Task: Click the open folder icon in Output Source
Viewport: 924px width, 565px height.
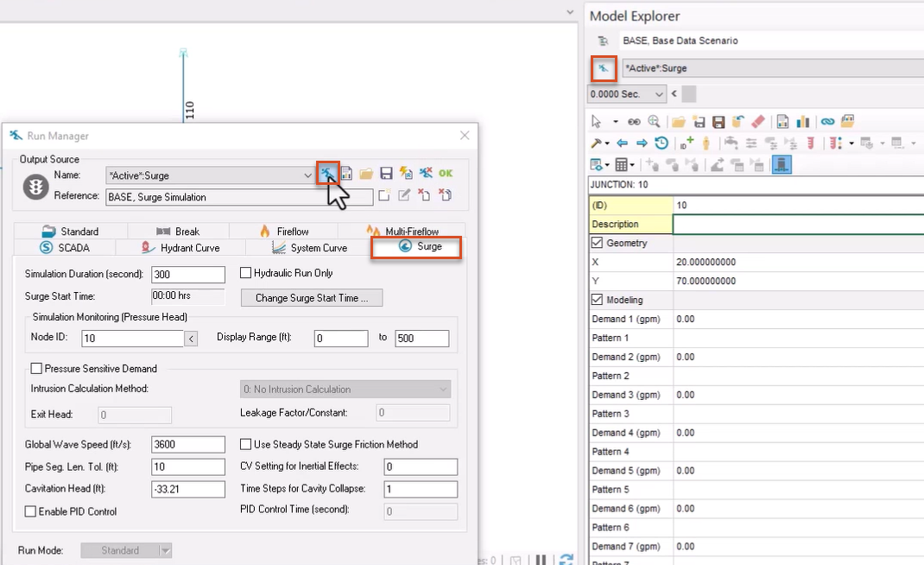Action: click(366, 174)
